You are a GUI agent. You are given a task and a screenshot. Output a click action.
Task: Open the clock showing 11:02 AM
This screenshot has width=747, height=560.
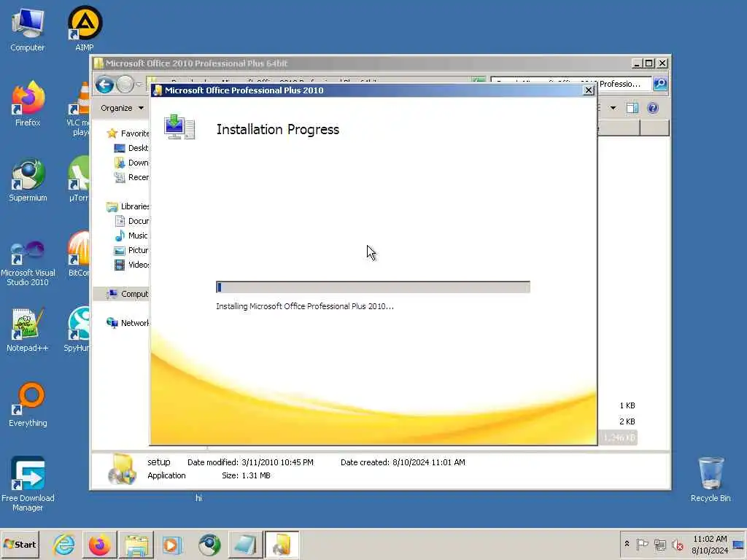(x=710, y=544)
